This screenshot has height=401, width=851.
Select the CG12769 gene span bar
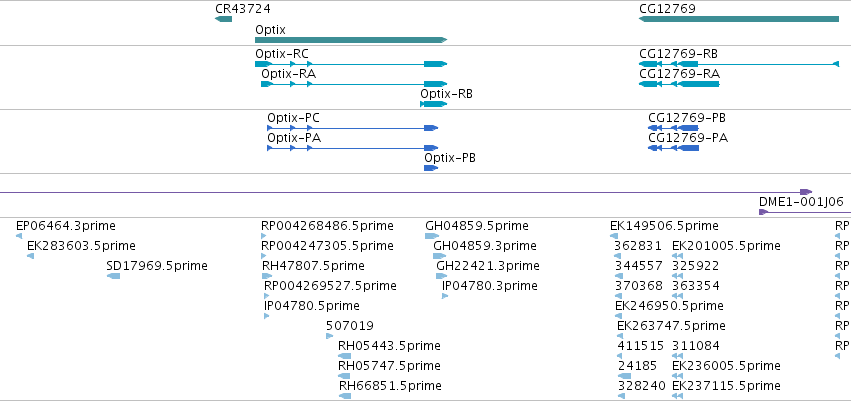pos(739,19)
